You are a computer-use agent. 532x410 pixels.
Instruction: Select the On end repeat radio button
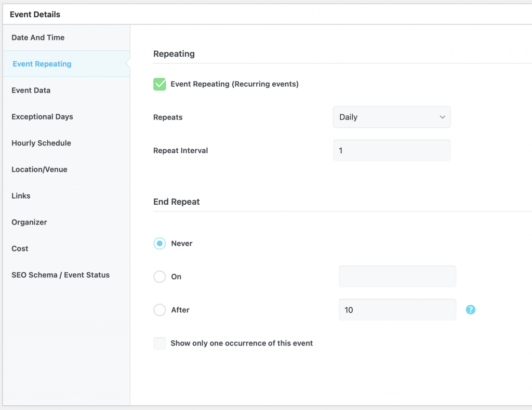pos(159,277)
